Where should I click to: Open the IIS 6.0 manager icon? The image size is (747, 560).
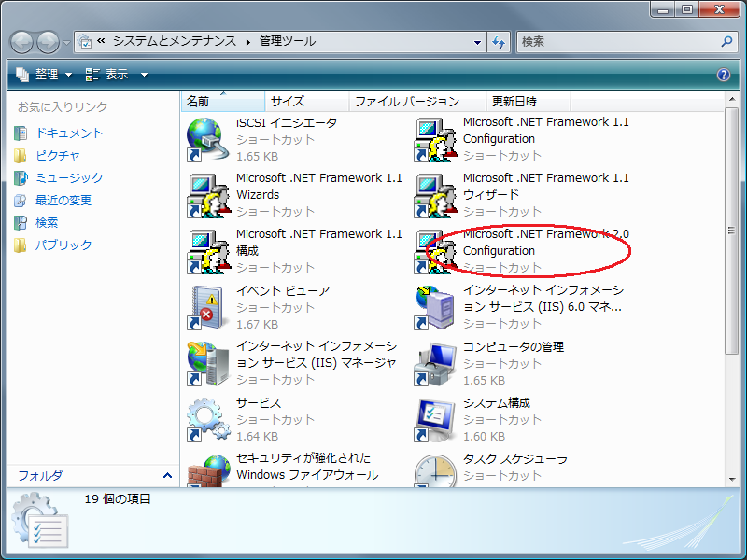tap(434, 308)
